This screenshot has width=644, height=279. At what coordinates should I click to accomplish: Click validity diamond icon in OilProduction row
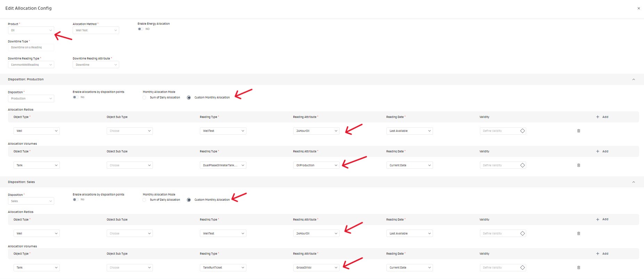click(x=522, y=165)
